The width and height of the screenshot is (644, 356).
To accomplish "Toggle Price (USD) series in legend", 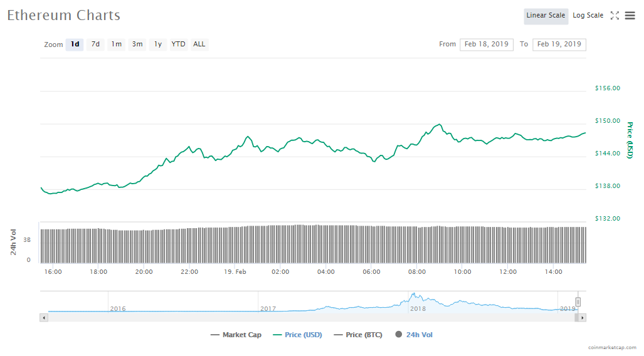I will [x=297, y=335].
